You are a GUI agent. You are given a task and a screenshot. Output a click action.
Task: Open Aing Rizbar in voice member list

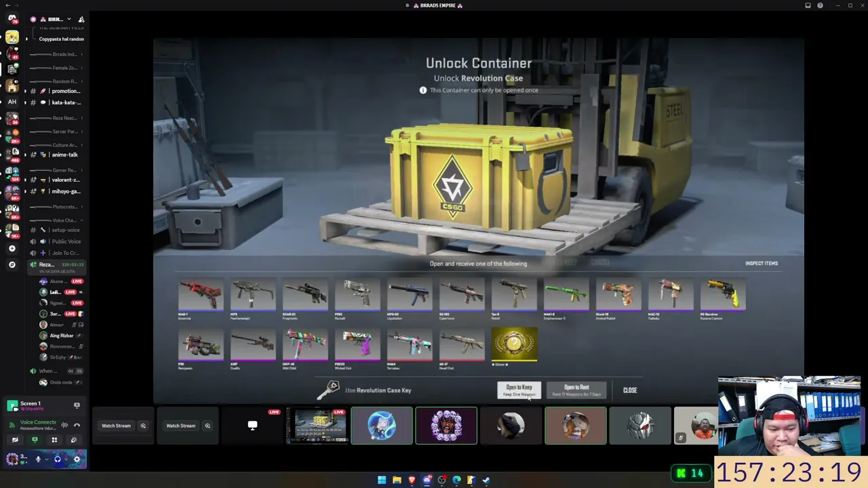[x=61, y=335]
